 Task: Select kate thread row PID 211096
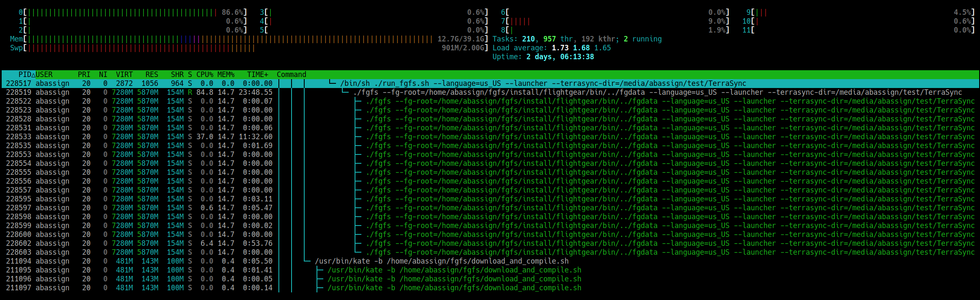[490, 279]
